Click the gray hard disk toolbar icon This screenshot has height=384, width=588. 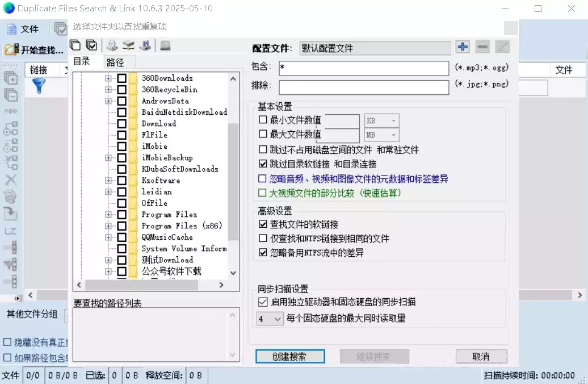[x=165, y=46]
